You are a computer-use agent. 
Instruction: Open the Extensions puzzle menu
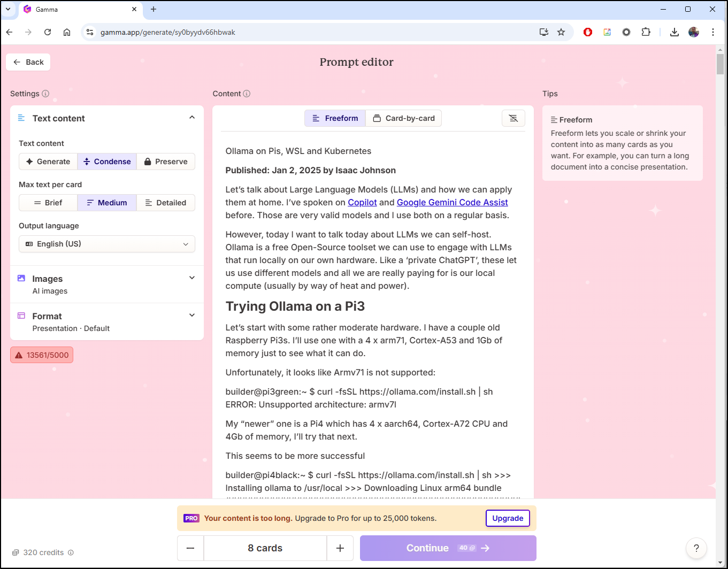tap(646, 32)
